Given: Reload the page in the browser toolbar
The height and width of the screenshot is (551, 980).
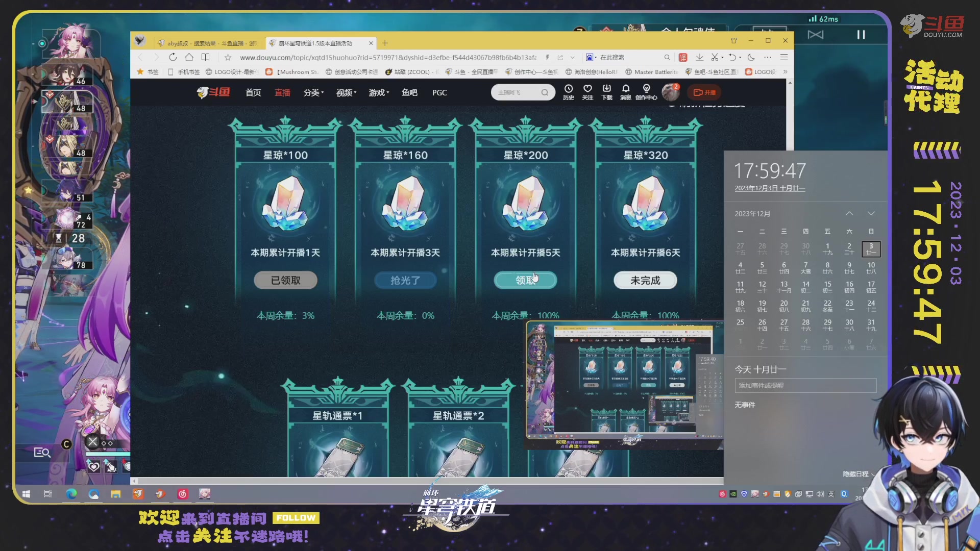Looking at the screenshot, I should pos(173,57).
